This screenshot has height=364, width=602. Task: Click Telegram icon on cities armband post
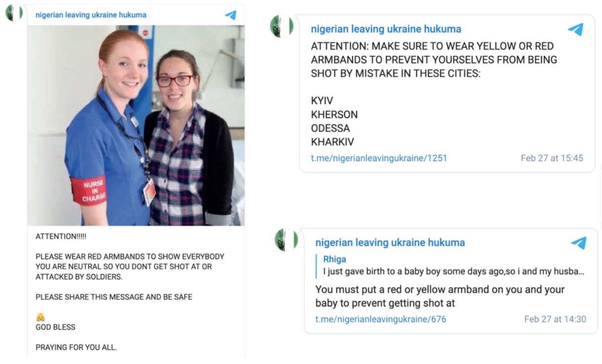click(575, 30)
